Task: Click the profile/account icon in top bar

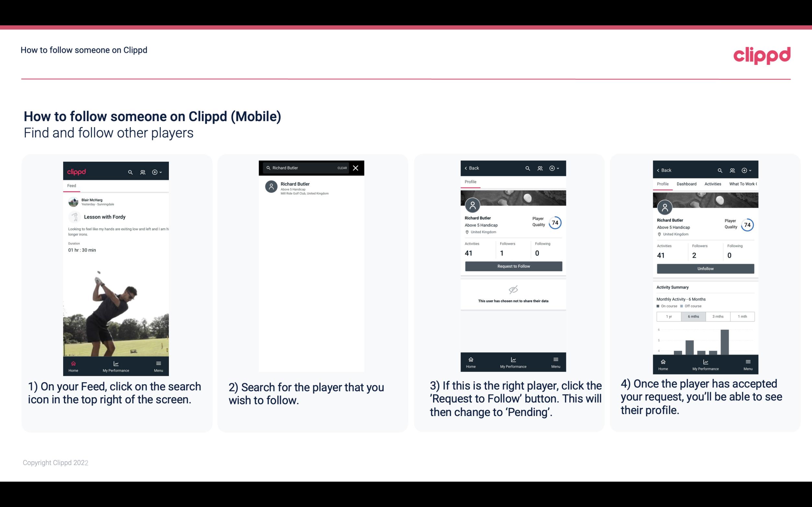Action: pos(142,171)
